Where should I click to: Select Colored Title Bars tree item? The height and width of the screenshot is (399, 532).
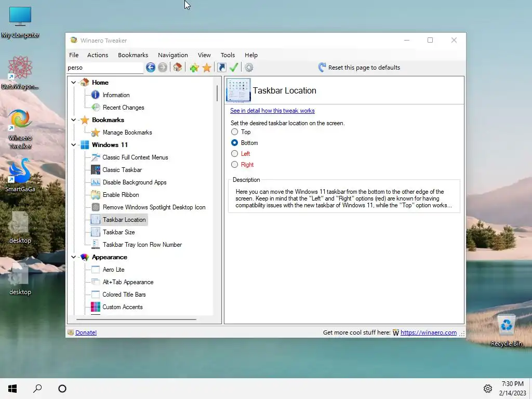(x=124, y=295)
